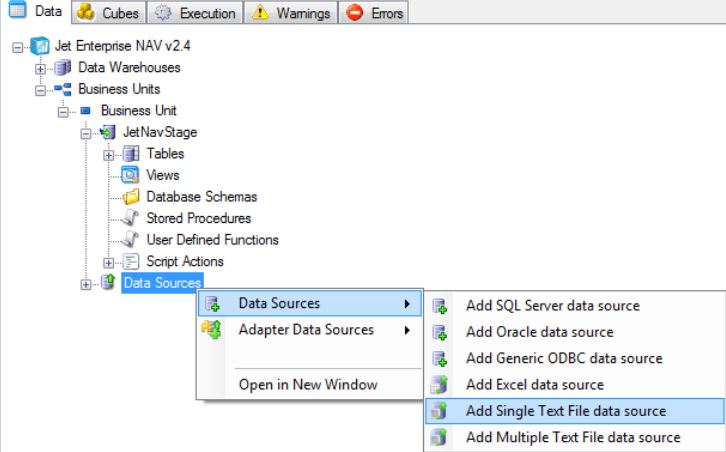Viewport: 726px width, 452px height.
Task: Click the Script Actions icon in tree
Action: 131,262
